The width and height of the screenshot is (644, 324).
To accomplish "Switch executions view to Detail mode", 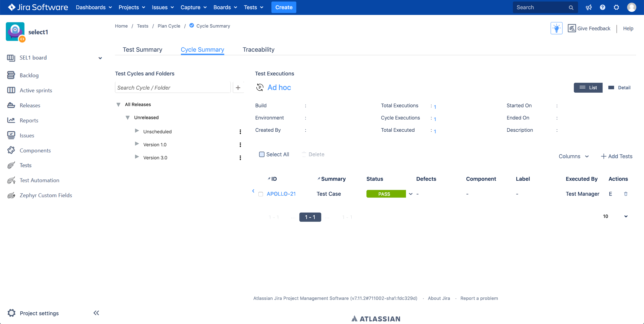I will pos(620,87).
